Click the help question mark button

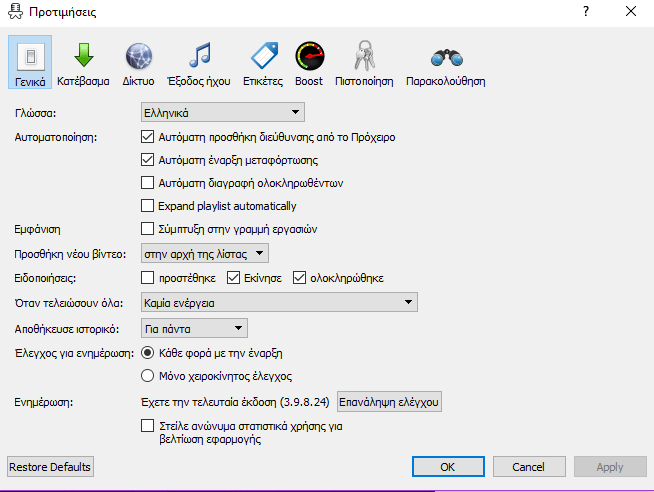pos(586,11)
